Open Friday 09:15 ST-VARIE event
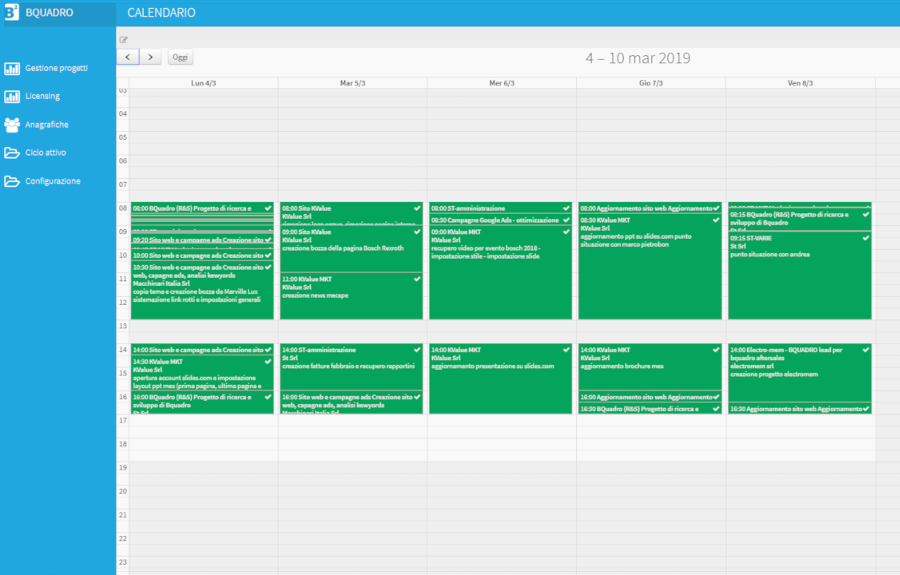Viewport: 900px width, 575px height. (800, 275)
